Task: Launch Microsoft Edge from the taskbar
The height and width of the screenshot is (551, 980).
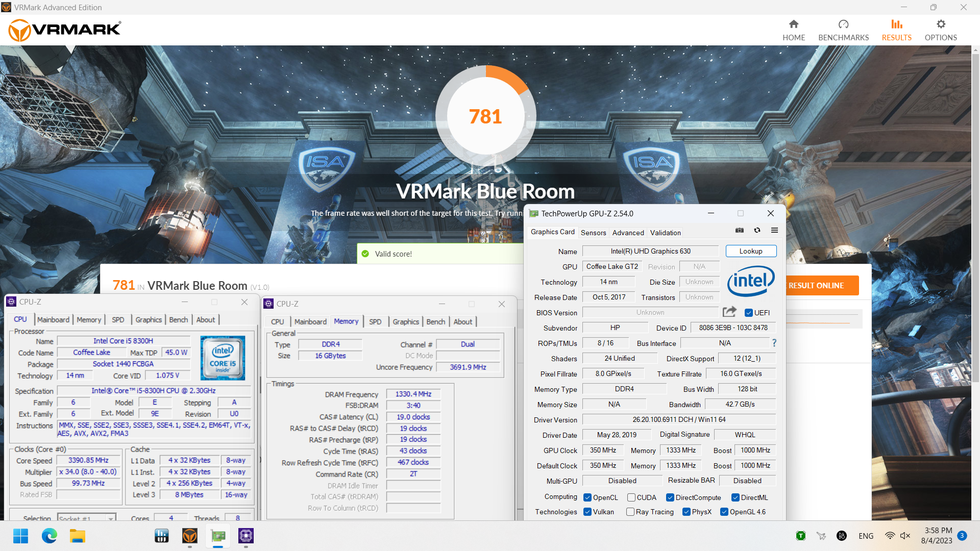Action: 49,536
